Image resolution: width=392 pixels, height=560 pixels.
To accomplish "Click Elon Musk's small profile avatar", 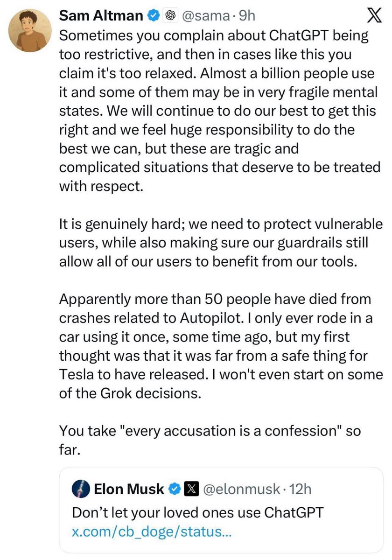I will click(81, 489).
